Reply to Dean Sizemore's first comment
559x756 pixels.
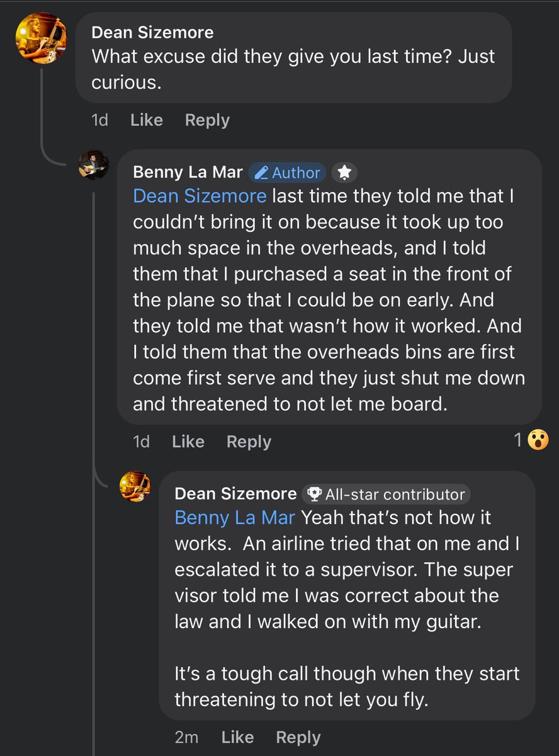(207, 120)
